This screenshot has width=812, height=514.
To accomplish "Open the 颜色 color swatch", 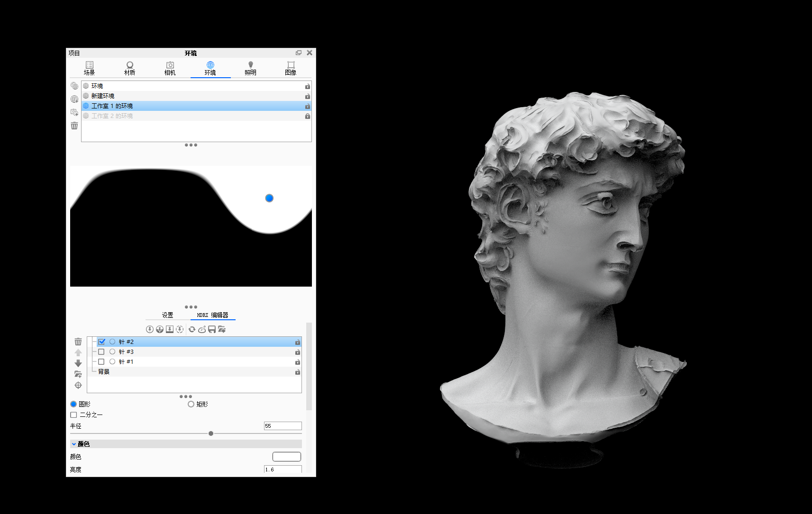I will click(x=286, y=456).
